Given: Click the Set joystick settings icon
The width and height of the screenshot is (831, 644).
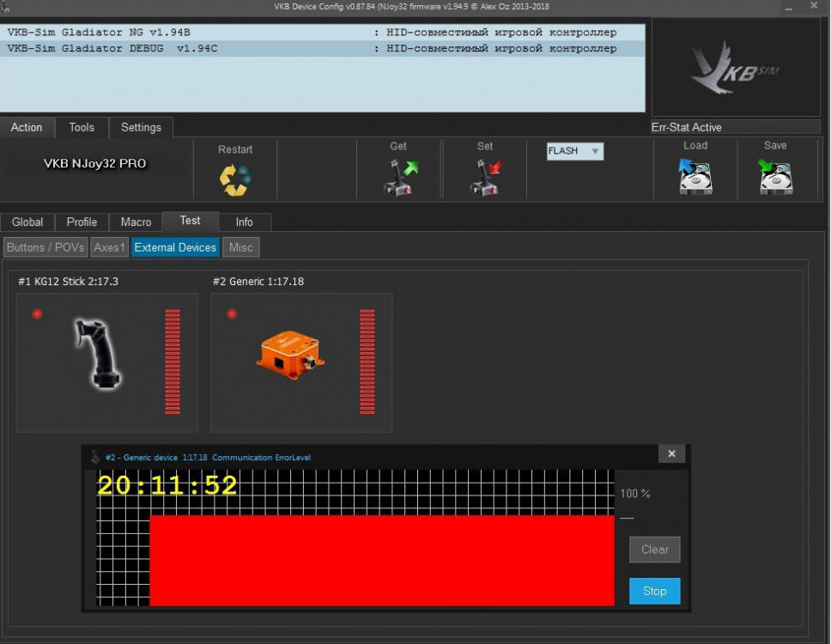Looking at the screenshot, I should tap(485, 178).
